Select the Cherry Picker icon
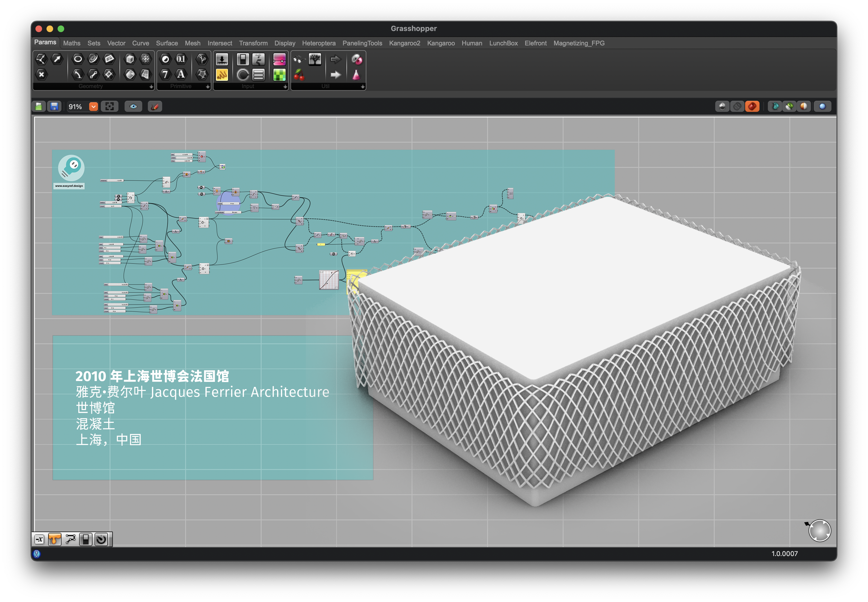 point(299,75)
